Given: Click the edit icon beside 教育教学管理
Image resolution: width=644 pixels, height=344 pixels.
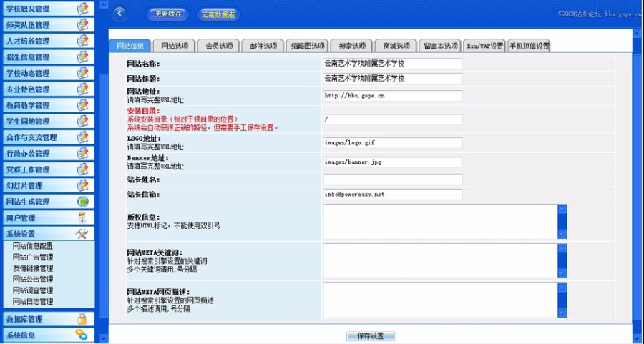Looking at the screenshot, I should 82,105.
